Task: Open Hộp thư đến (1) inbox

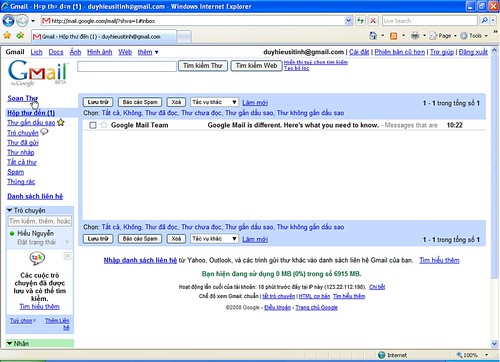Action: (31, 113)
